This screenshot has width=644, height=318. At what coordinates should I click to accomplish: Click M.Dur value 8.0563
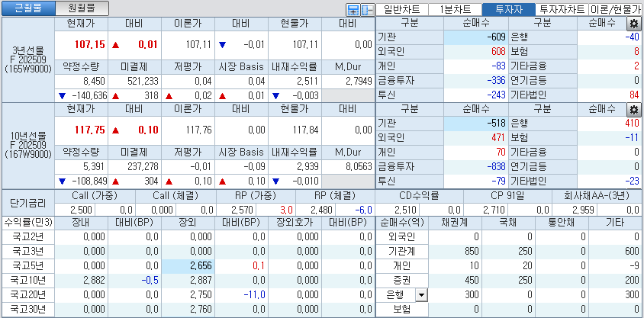358,166
